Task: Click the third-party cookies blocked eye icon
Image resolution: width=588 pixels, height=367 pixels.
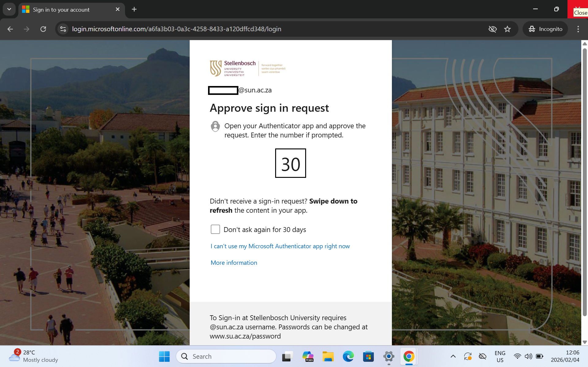Action: tap(492, 29)
